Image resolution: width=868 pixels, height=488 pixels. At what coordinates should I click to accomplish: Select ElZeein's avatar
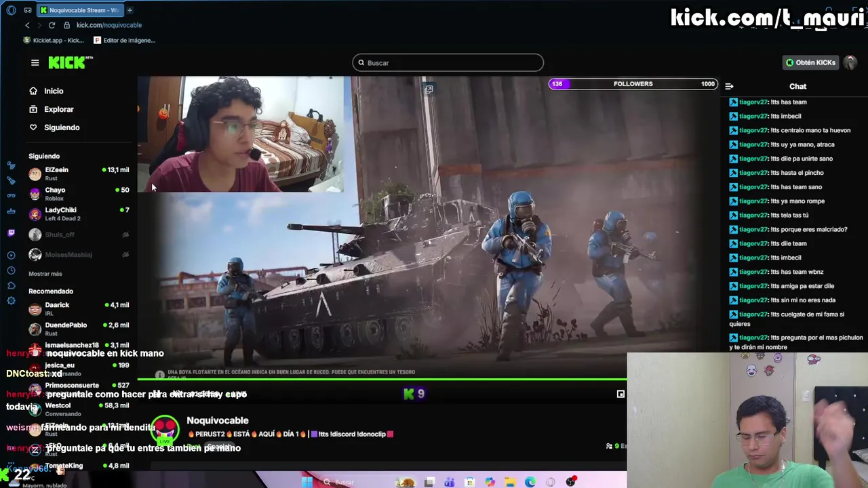35,174
